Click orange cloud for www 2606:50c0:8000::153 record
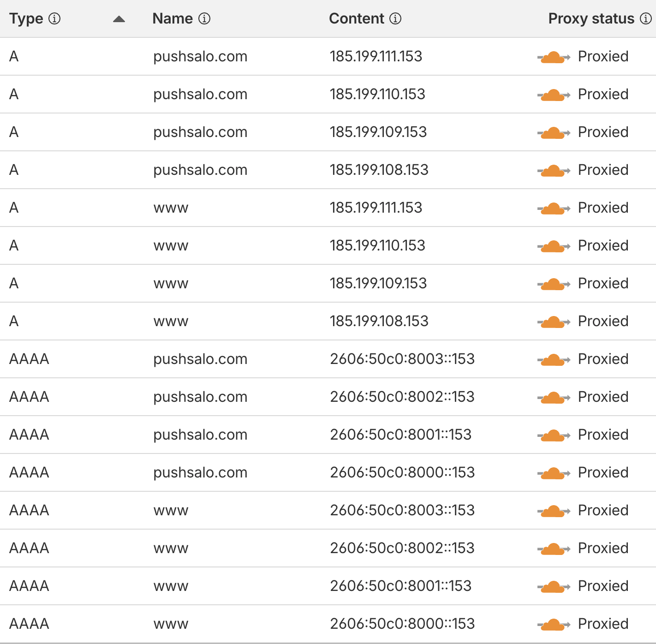656x644 pixels. pos(553,625)
